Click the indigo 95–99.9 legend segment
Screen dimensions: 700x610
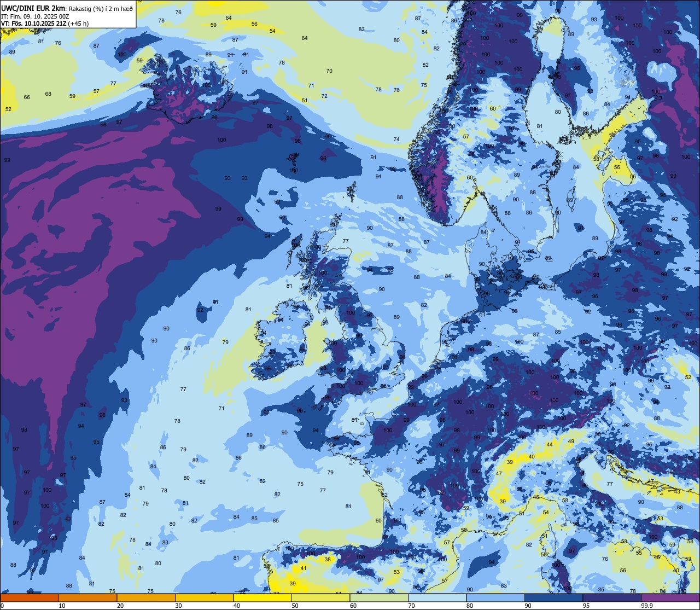[x=612, y=597]
